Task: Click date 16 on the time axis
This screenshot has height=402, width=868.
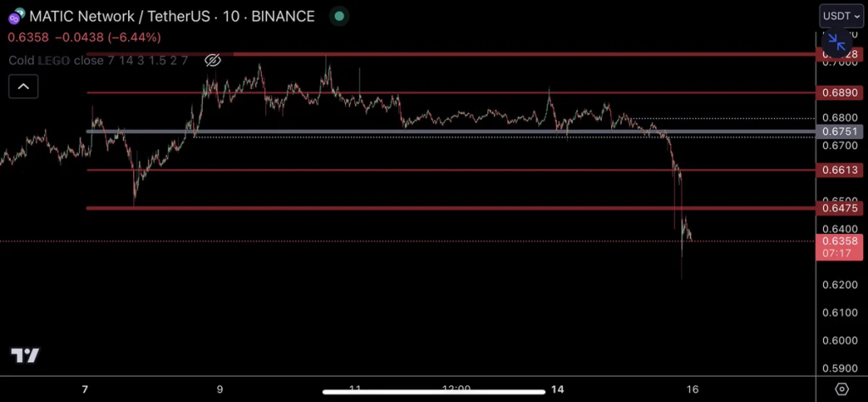Action: pyautogui.click(x=692, y=389)
